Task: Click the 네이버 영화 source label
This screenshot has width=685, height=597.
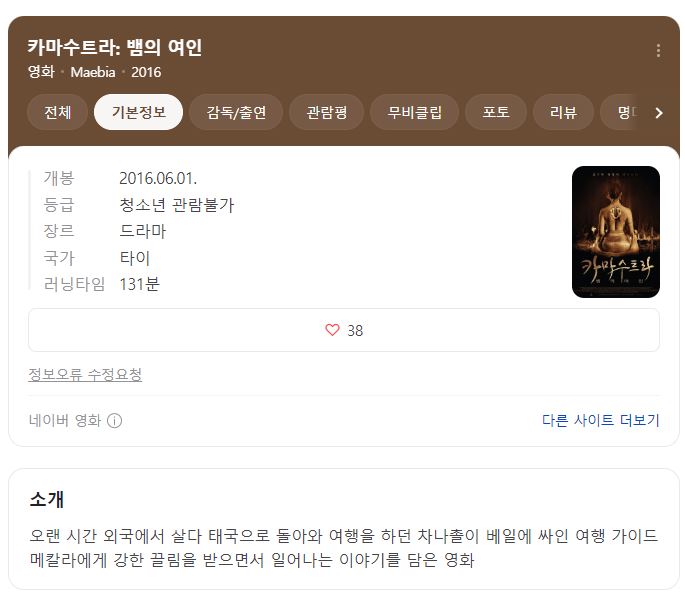Action: (65, 421)
